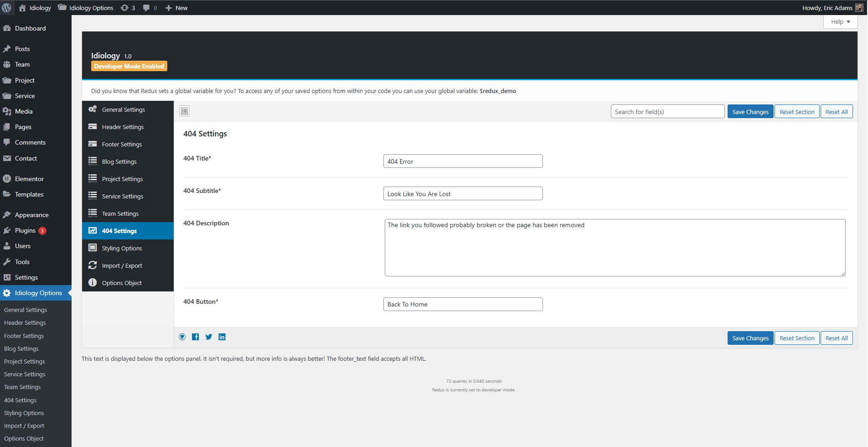This screenshot has width=868, height=447.
Task: Expand the Help dropdown
Action: (840, 21)
